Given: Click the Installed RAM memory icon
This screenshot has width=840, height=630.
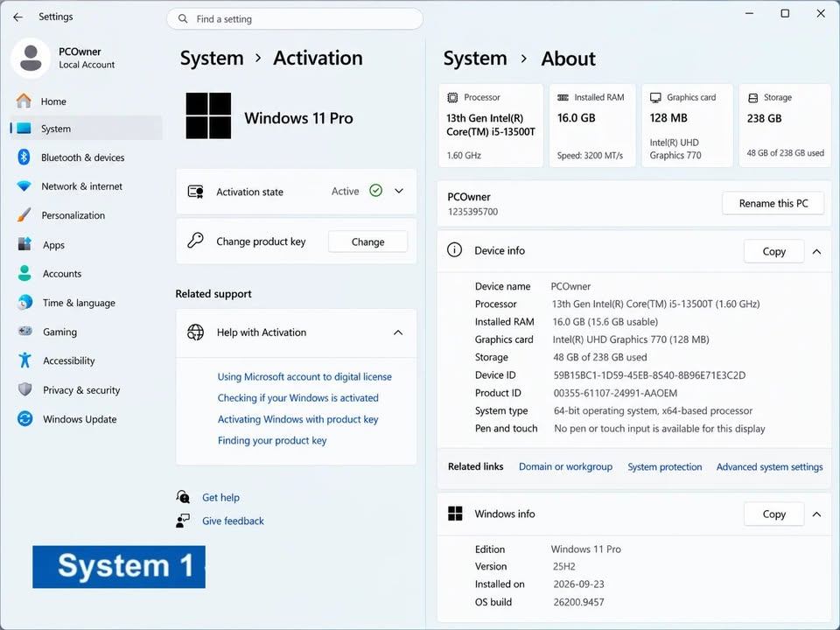Looking at the screenshot, I should point(563,97).
